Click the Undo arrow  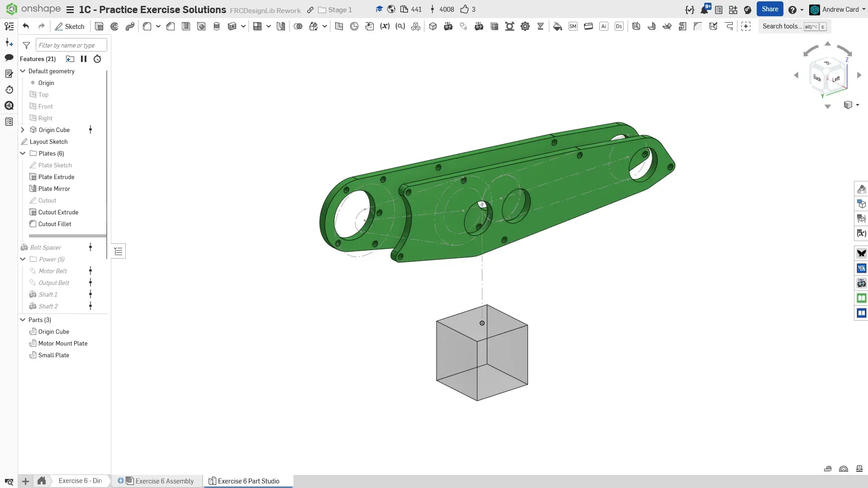click(x=26, y=26)
